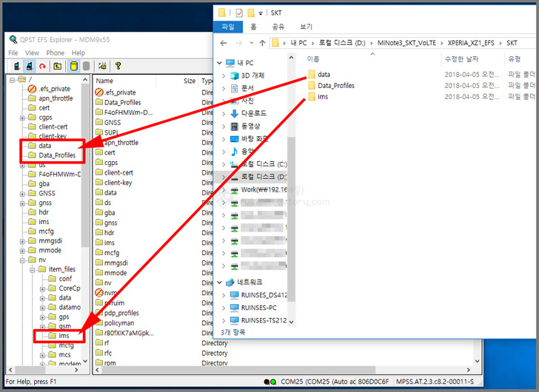Click the red refresh arrow toolbar icon
This screenshot has width=539, height=392.
(42, 67)
